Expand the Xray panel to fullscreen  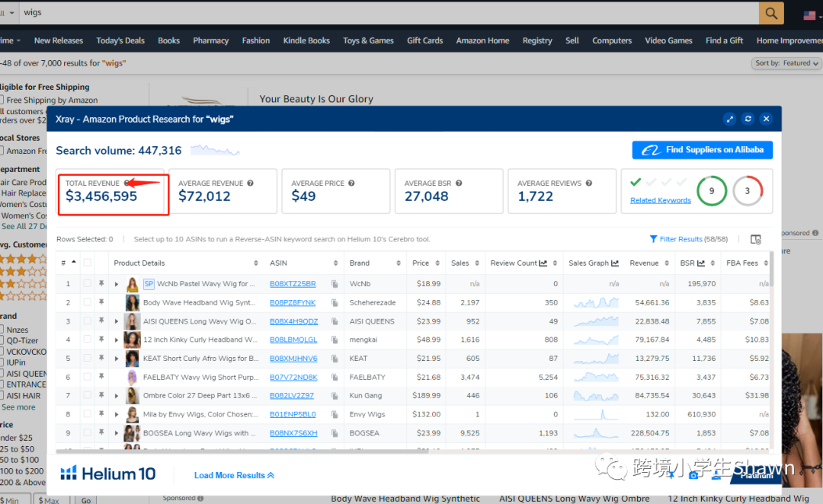coord(729,119)
